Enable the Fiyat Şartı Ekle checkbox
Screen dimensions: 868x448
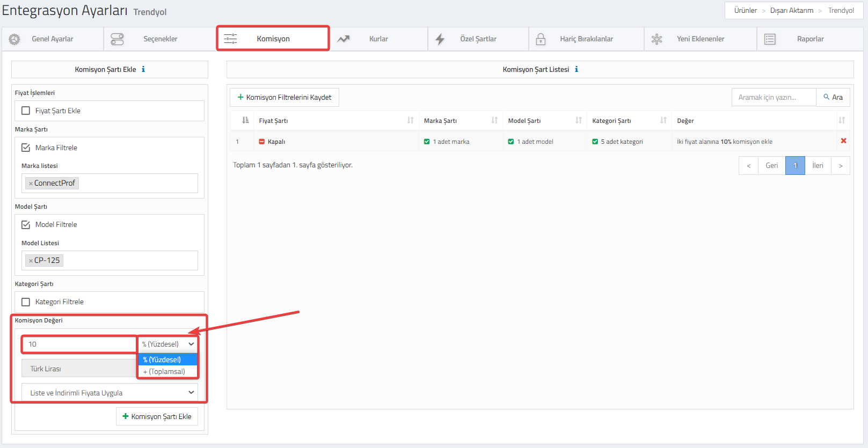pyautogui.click(x=26, y=111)
